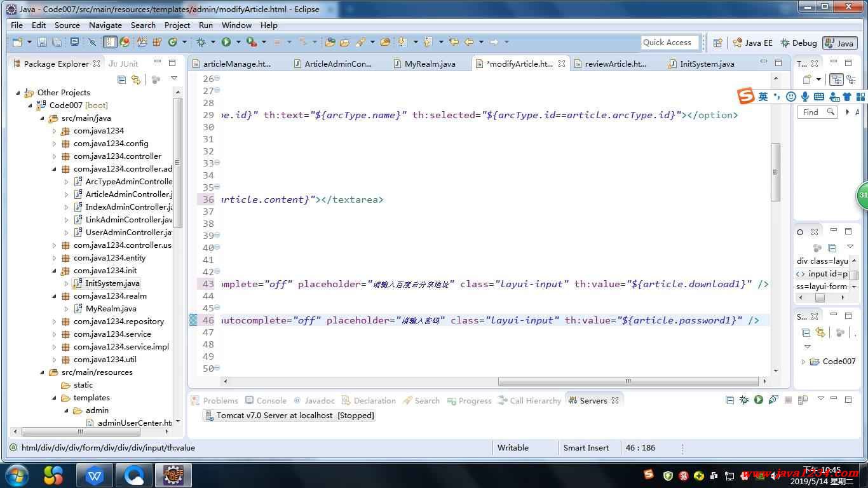Open the Problems view tab
868x488 pixels.
(215, 400)
